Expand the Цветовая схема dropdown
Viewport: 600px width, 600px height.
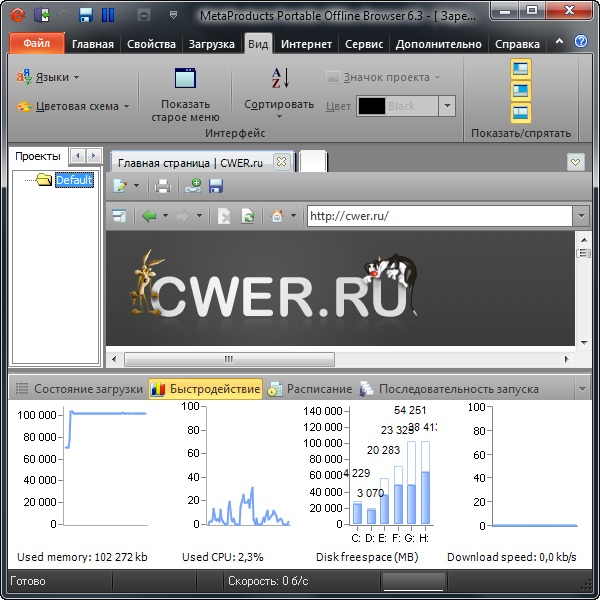click(69, 106)
